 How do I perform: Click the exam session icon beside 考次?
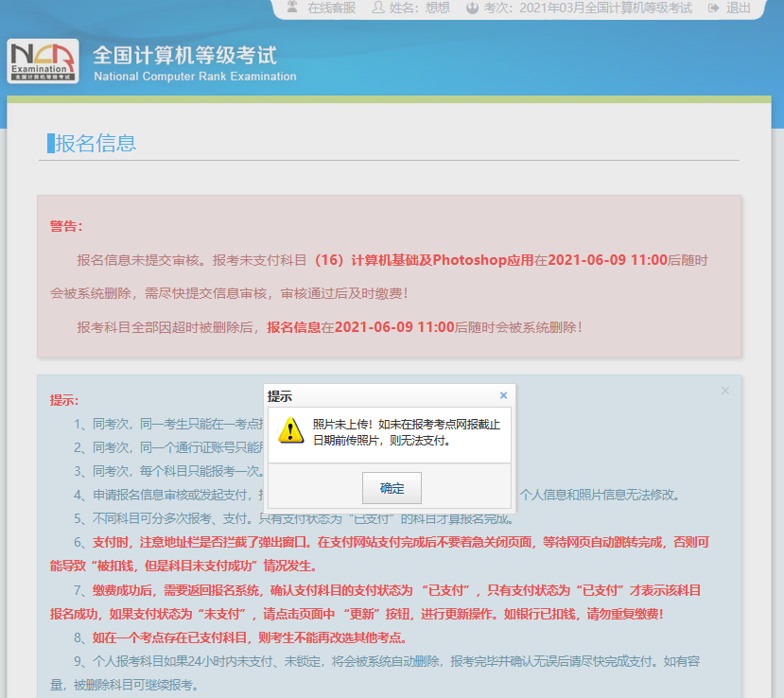473,8
